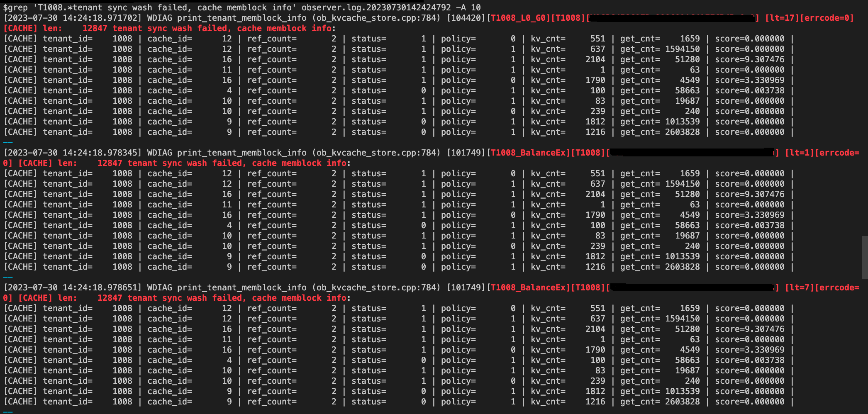Viewport: 868px width, 414px height.
Task: Select the first T1008_BalanceEx thread label
Action: click(x=530, y=152)
